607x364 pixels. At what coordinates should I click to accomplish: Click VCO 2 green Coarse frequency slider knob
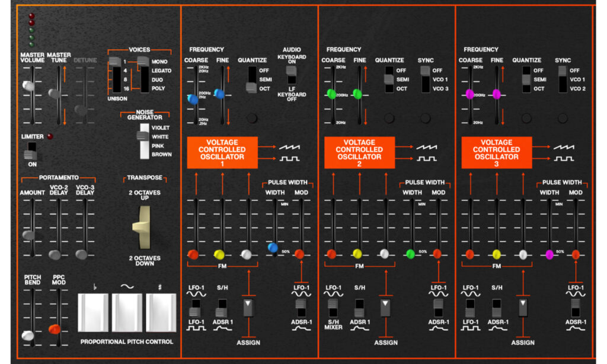click(x=332, y=93)
